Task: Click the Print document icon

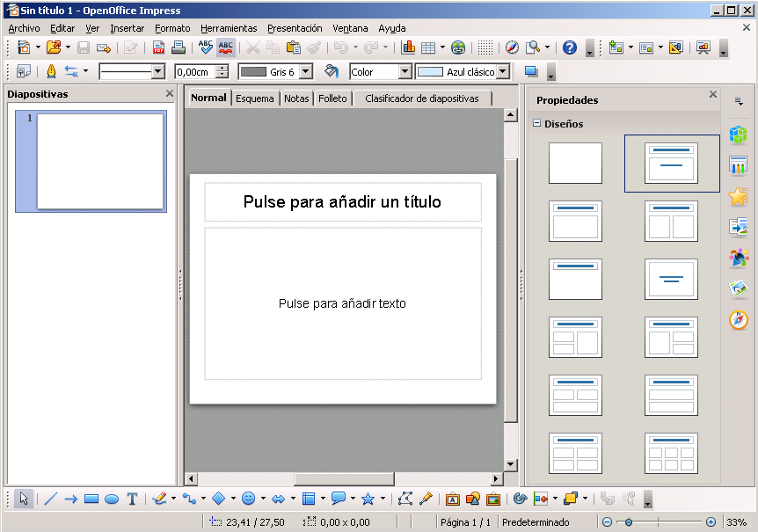Action: (x=178, y=47)
